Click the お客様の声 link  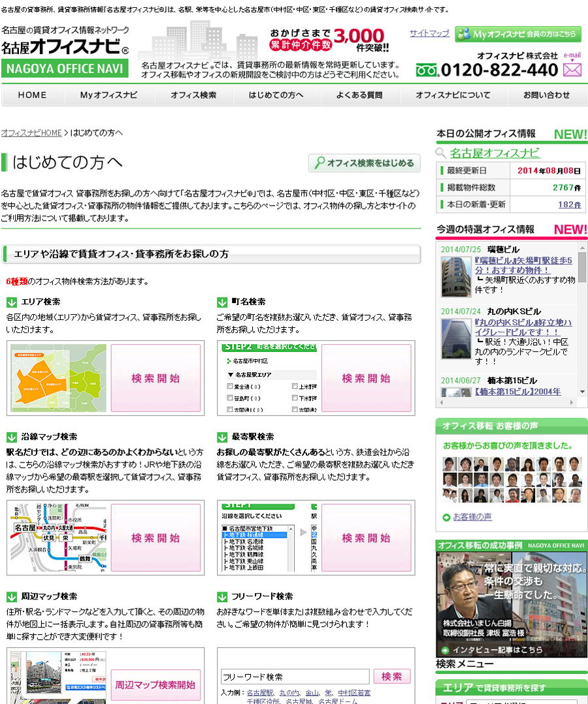pyautogui.click(x=472, y=517)
